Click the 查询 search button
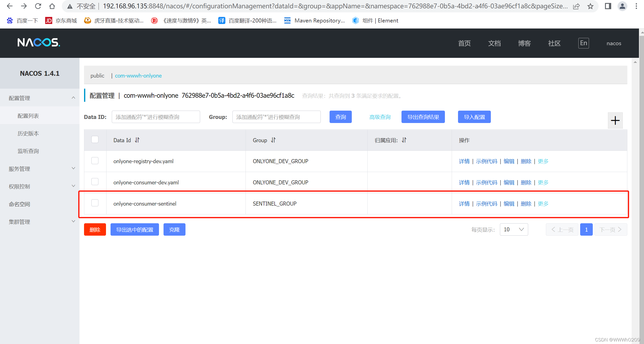Screen dimensions: 644x344 pyautogui.click(x=340, y=117)
